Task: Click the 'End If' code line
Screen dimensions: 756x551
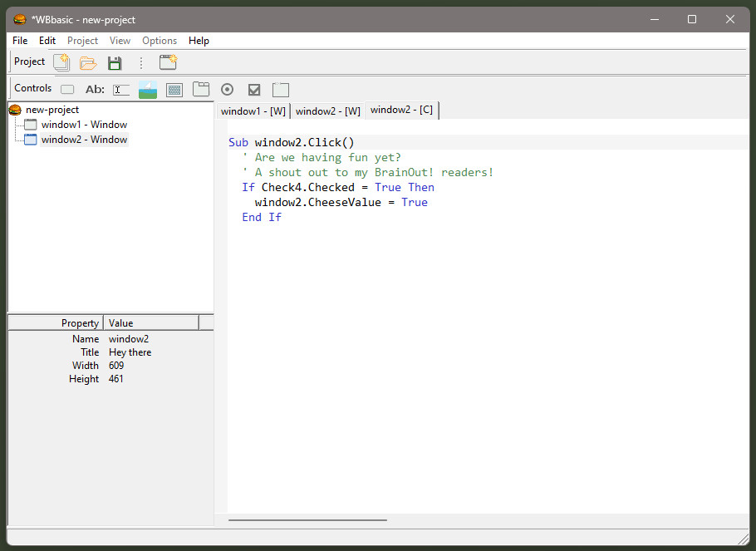Action: pyautogui.click(x=262, y=217)
